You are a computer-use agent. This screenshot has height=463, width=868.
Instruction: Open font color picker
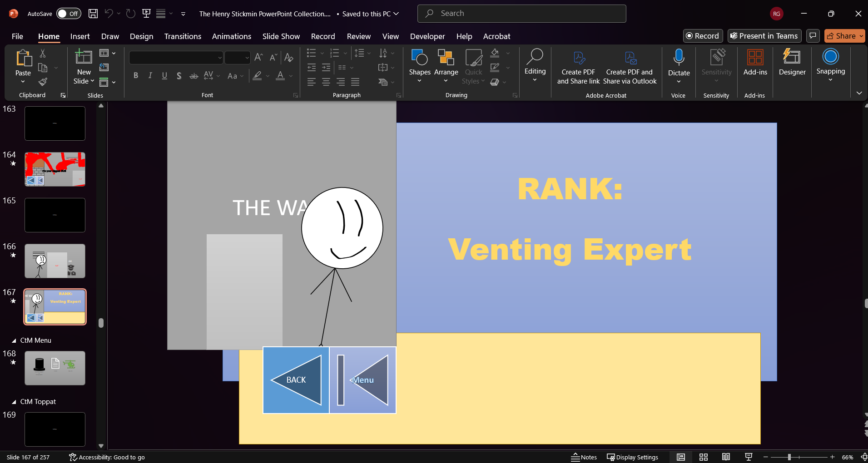(x=280, y=76)
